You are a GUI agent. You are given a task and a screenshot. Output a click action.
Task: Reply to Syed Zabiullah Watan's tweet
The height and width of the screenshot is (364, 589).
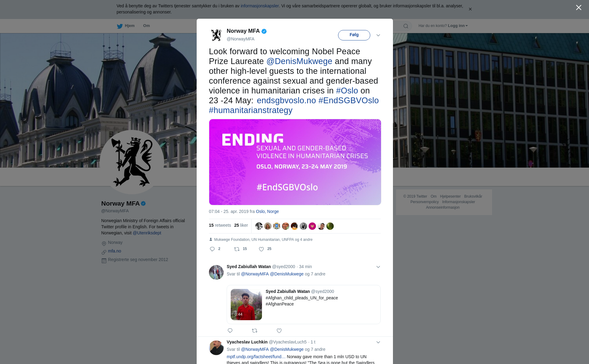230,331
